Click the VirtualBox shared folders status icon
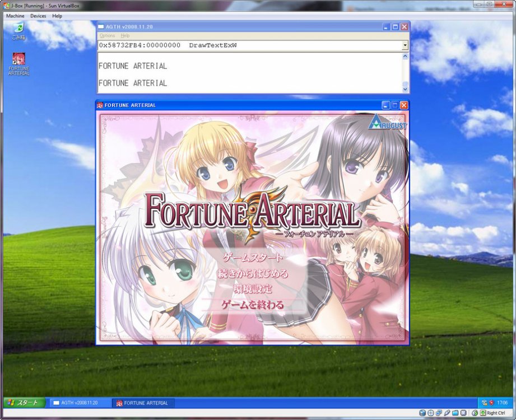The width and height of the screenshot is (516, 420). [x=455, y=413]
